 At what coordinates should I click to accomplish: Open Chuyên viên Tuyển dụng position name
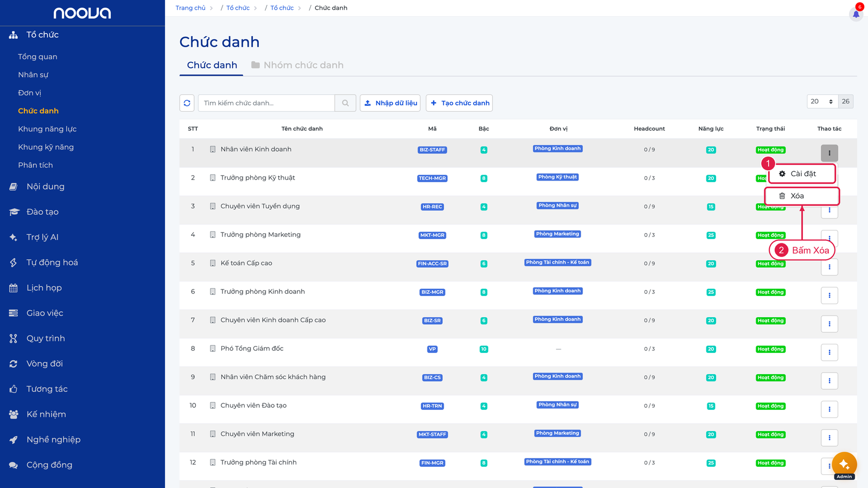(x=260, y=206)
